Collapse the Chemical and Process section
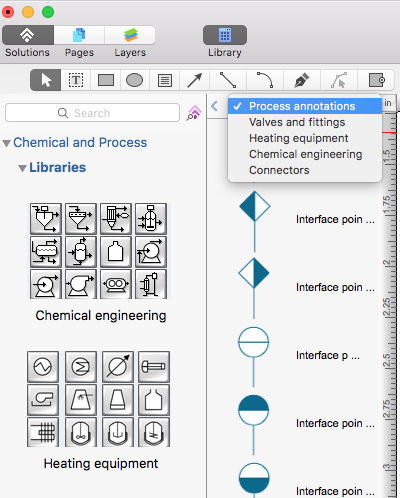Viewport: 400px width, 498px height. pyautogui.click(x=6, y=143)
